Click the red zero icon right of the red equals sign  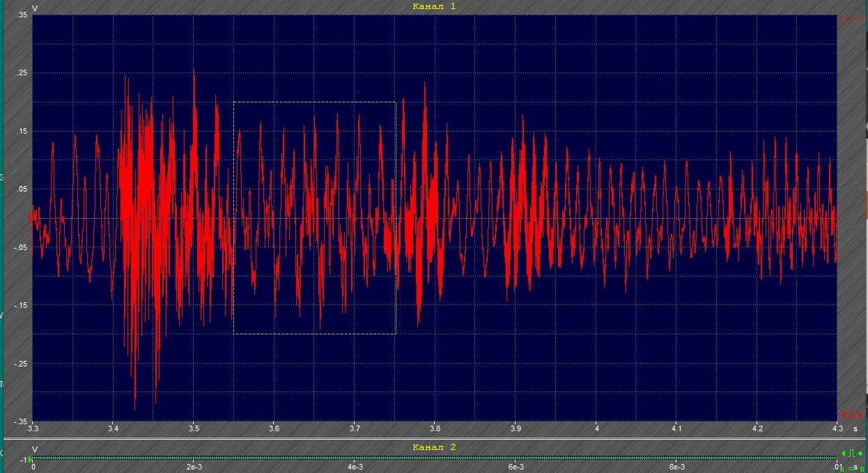point(862,19)
